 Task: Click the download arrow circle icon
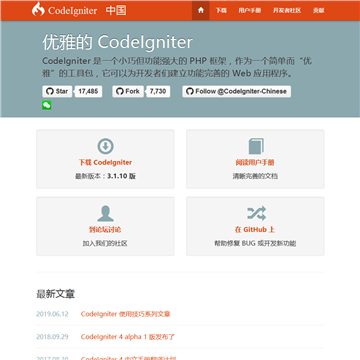coord(105,146)
